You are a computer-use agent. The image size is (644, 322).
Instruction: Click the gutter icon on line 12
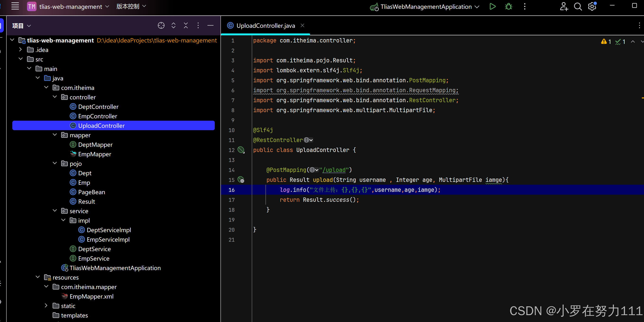tap(241, 150)
